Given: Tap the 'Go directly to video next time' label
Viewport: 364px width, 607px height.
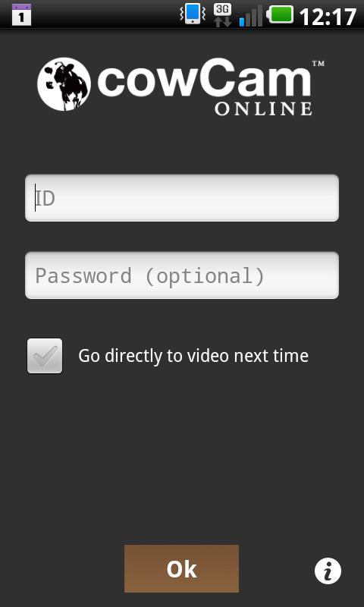Looking at the screenshot, I should (x=193, y=356).
